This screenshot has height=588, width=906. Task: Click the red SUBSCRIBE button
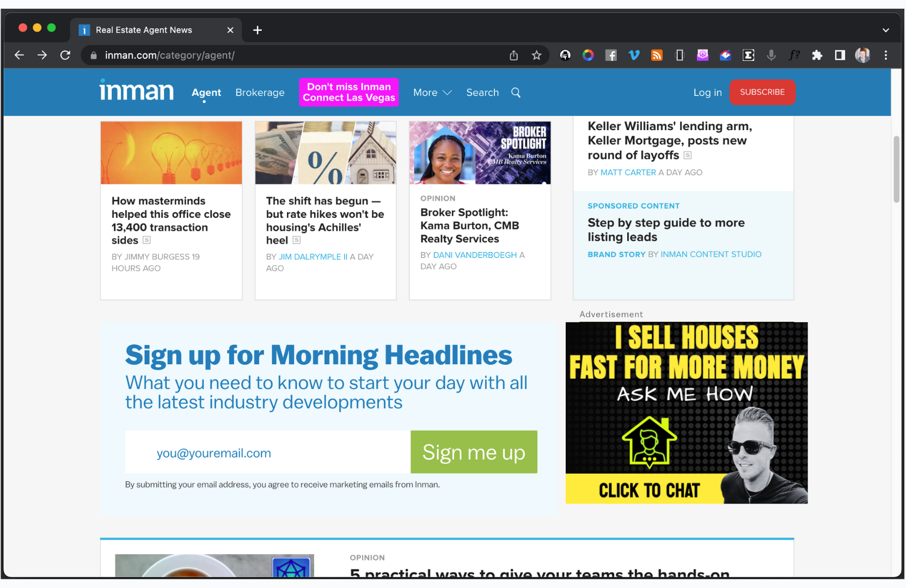[762, 92]
